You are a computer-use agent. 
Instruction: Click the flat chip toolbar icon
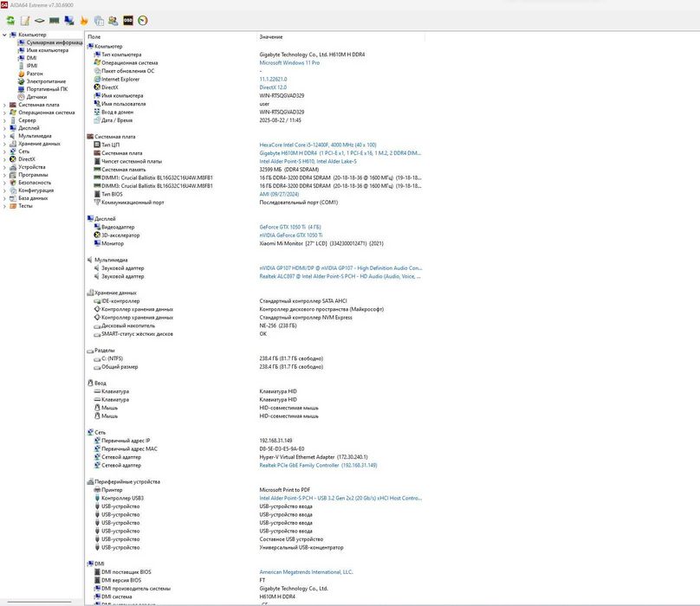[x=40, y=21]
